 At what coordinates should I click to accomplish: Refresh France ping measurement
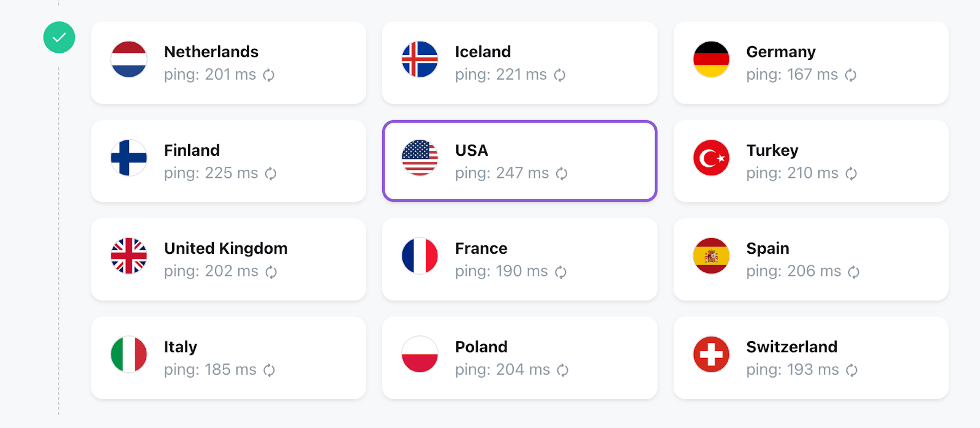(x=561, y=272)
